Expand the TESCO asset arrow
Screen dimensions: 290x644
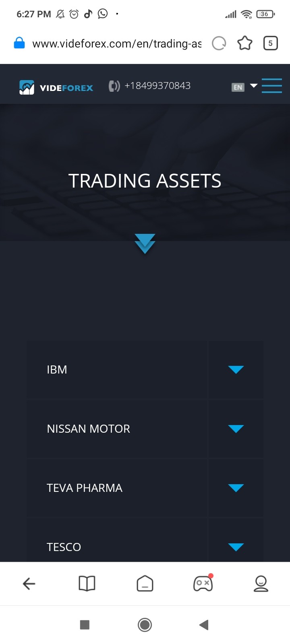pyautogui.click(x=236, y=547)
